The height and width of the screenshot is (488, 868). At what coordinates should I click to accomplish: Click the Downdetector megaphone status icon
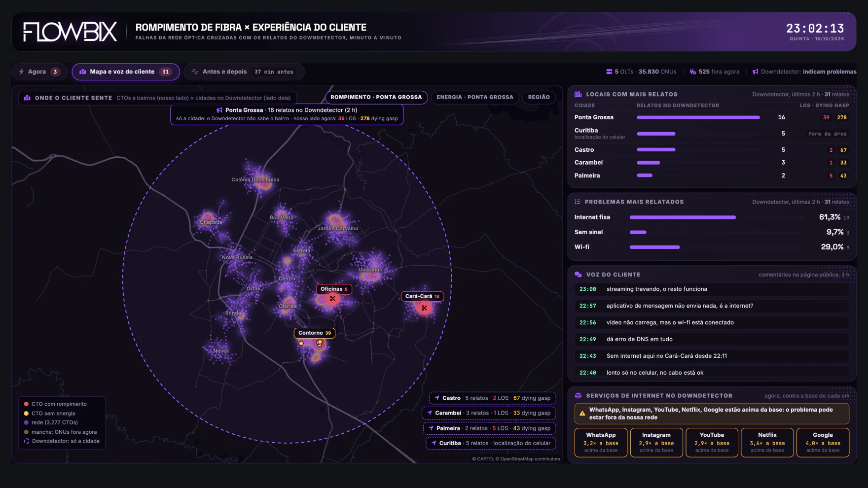point(756,72)
